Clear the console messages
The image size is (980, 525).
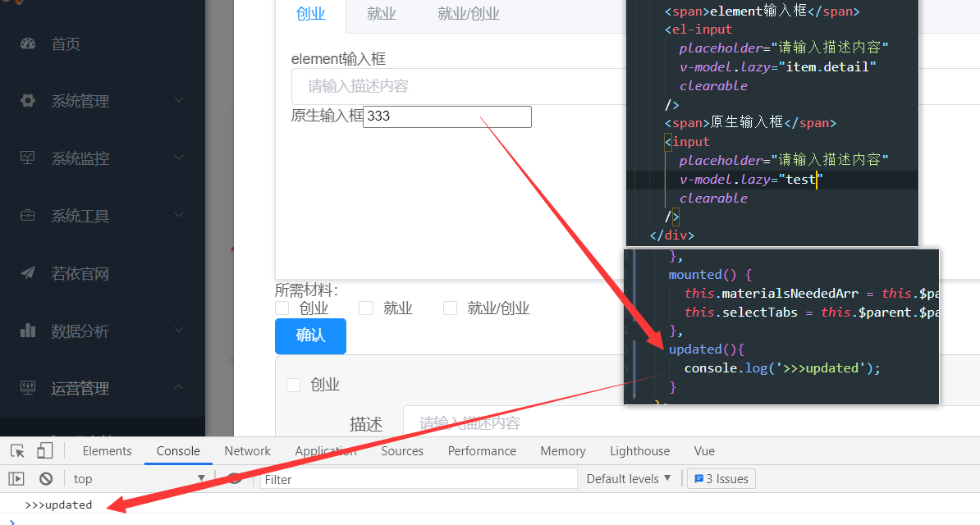coord(46,478)
